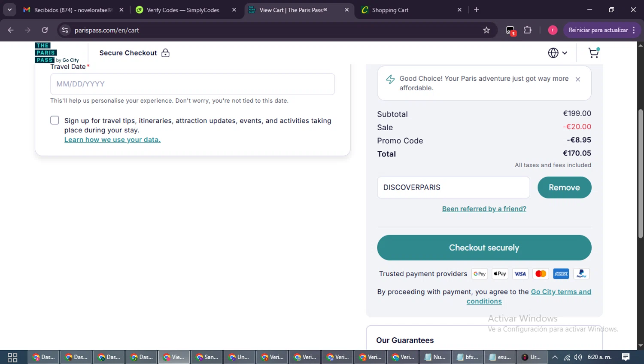Click the lightning bolt notification icon
This screenshot has width=644, height=364.
(x=390, y=80)
